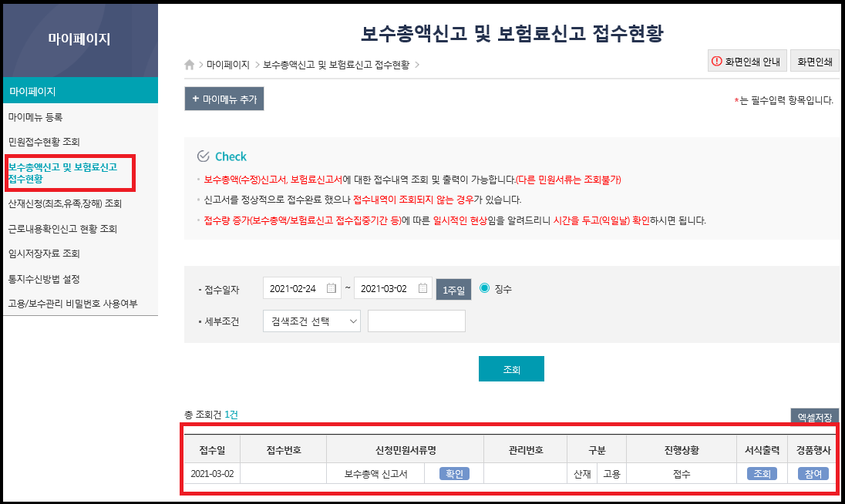Open 산재신청(최초,유족,장해) 조회 in sidebar

pos(65,203)
